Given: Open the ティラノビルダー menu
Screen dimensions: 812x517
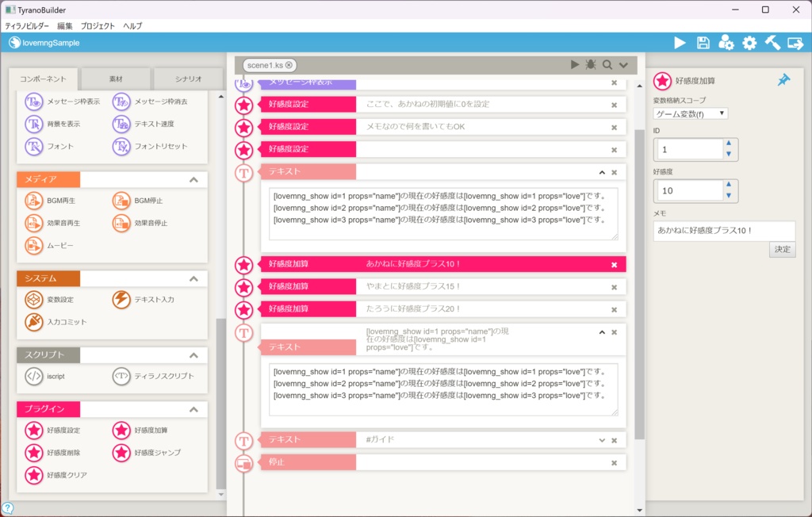Looking at the screenshot, I should click(x=27, y=26).
